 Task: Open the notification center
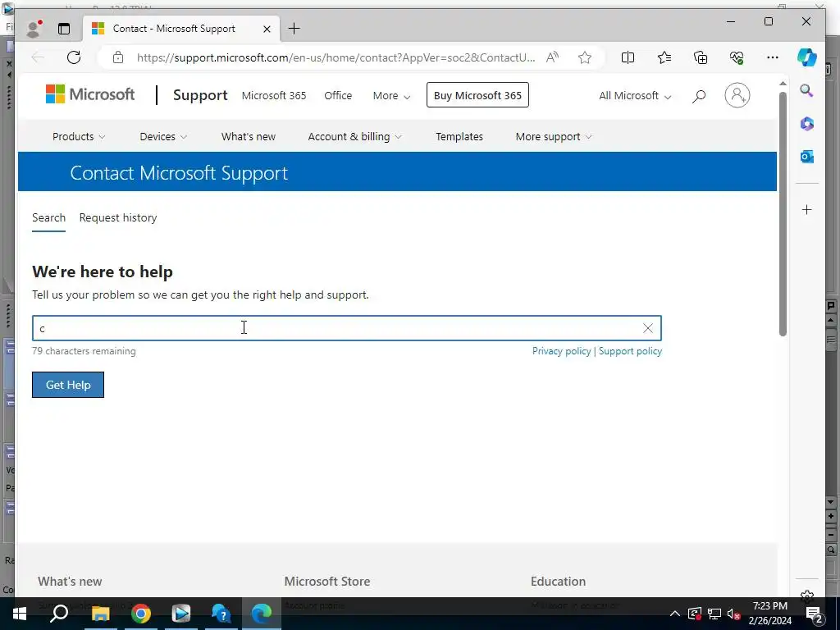(815, 614)
